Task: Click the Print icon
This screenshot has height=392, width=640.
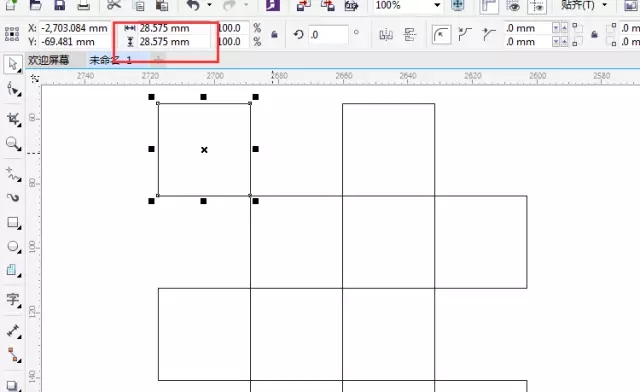Action: click(83, 5)
